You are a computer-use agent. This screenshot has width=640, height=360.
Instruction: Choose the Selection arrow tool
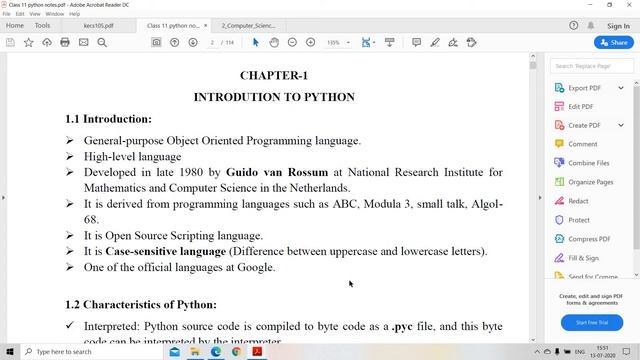click(x=256, y=42)
